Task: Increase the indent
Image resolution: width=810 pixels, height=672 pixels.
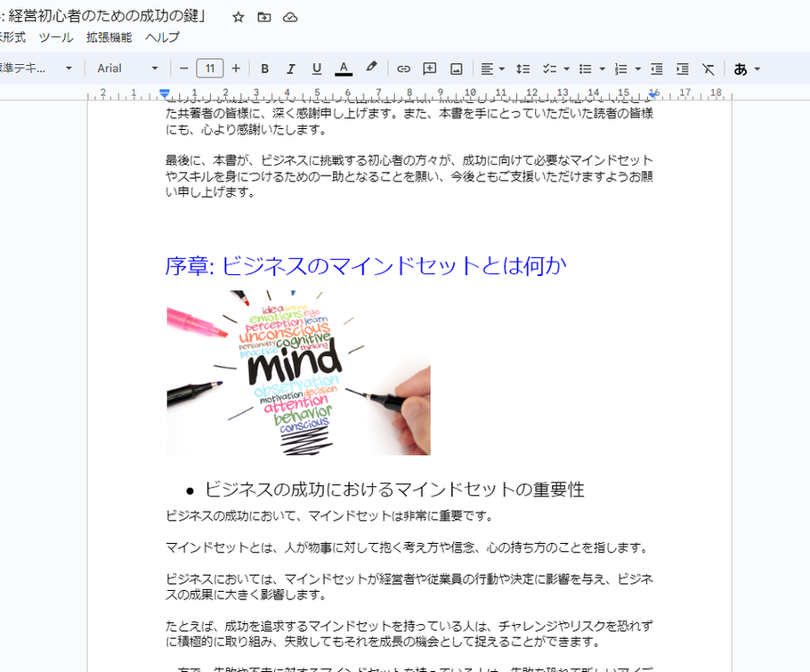Action: coord(683,69)
